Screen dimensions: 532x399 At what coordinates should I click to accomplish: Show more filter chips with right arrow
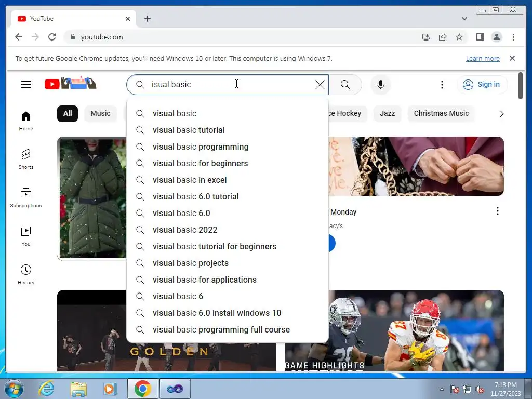click(501, 114)
